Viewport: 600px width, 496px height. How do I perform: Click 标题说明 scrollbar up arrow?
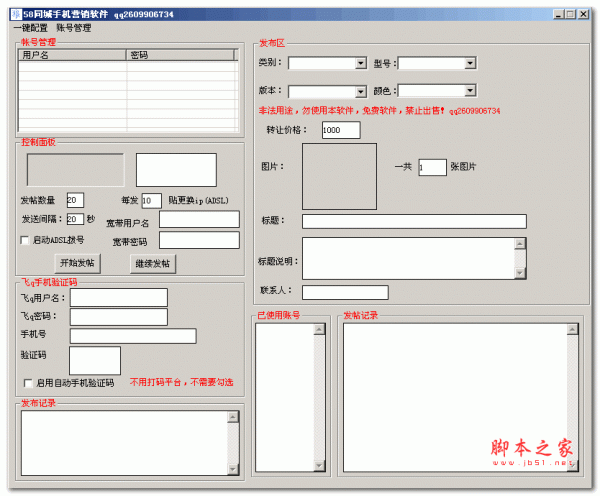(520, 243)
